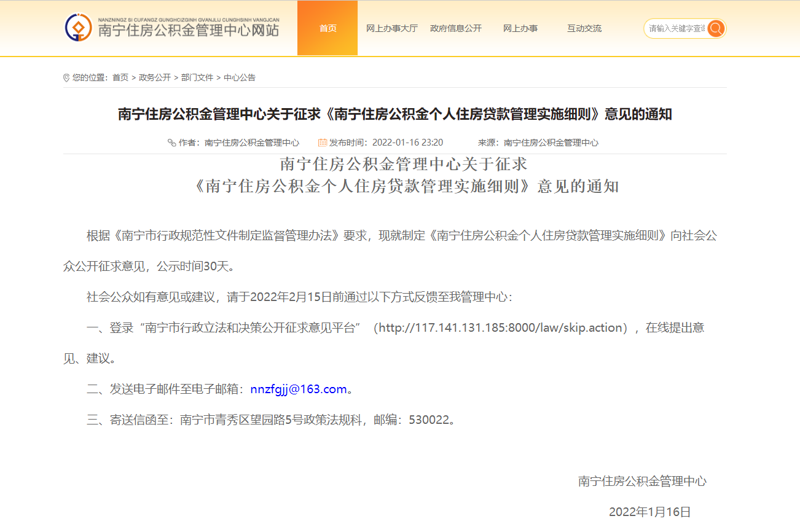Click the 您的位置 breadcrumb label
The width and height of the screenshot is (800, 532).
pos(90,77)
